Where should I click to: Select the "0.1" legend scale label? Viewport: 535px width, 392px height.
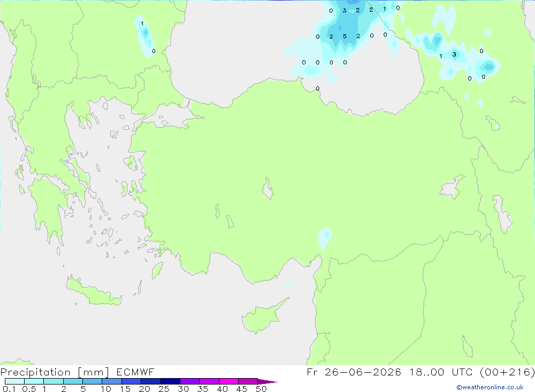point(9,389)
